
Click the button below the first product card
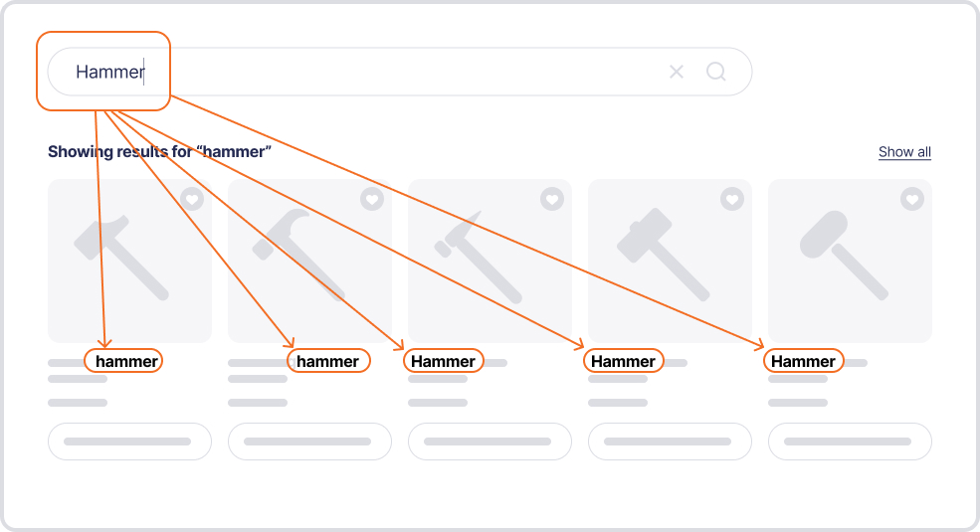tap(130, 442)
